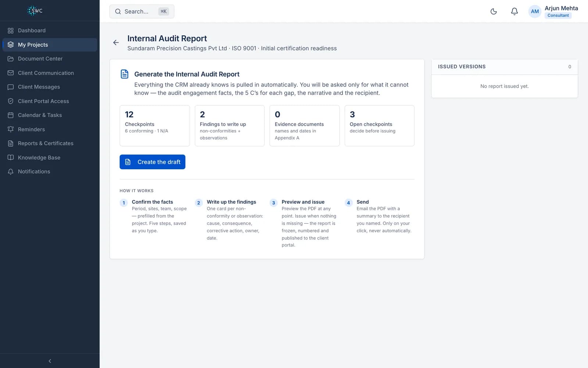Click the 'Confirm the facts' step title
Viewport: 588px width, 368px height.
(x=152, y=202)
